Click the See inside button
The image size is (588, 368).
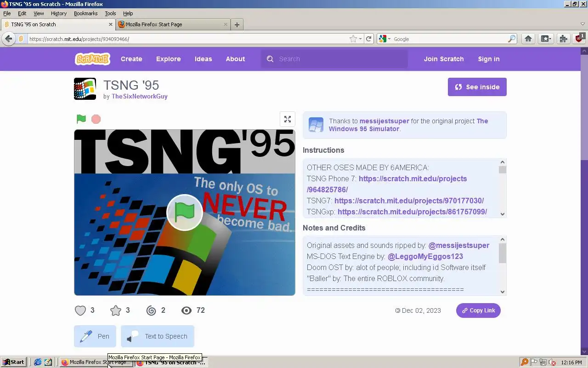pyautogui.click(x=477, y=87)
